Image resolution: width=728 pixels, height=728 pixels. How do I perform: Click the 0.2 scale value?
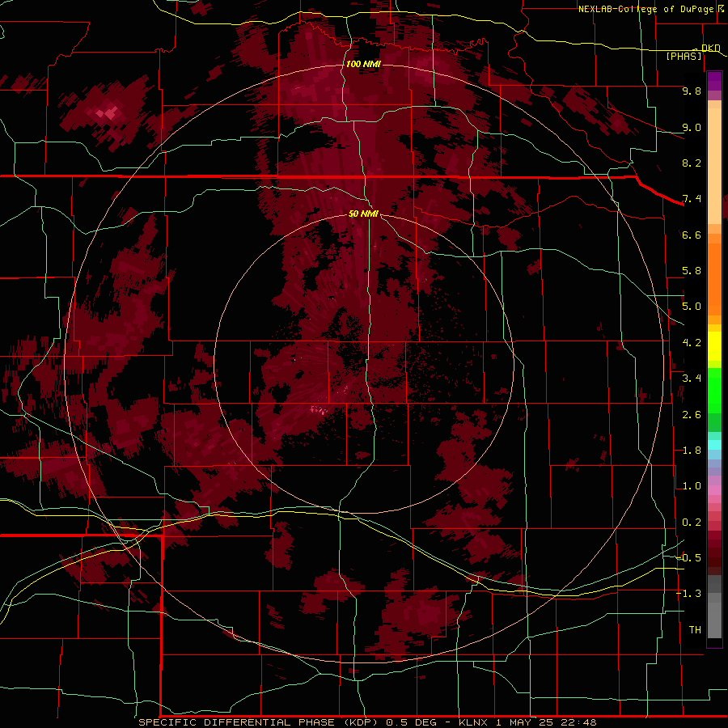692,523
